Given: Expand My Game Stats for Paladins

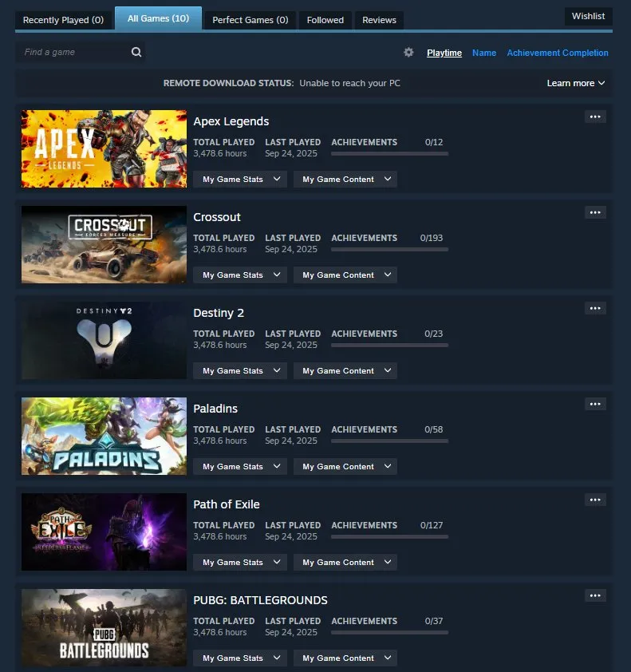Looking at the screenshot, I should point(242,467).
